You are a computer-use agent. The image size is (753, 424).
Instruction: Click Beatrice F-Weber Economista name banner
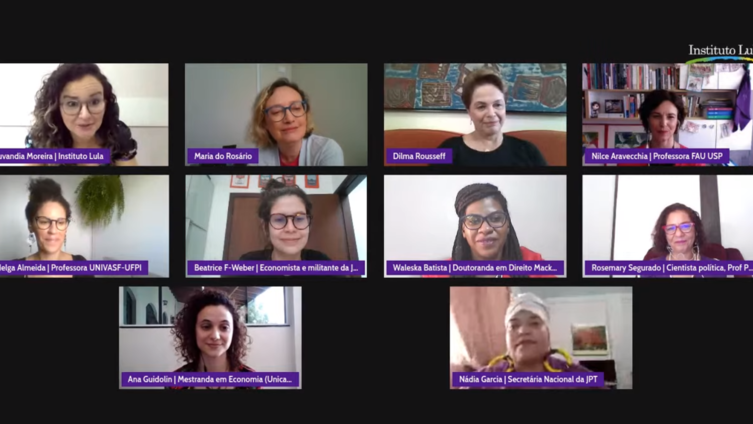point(276,268)
